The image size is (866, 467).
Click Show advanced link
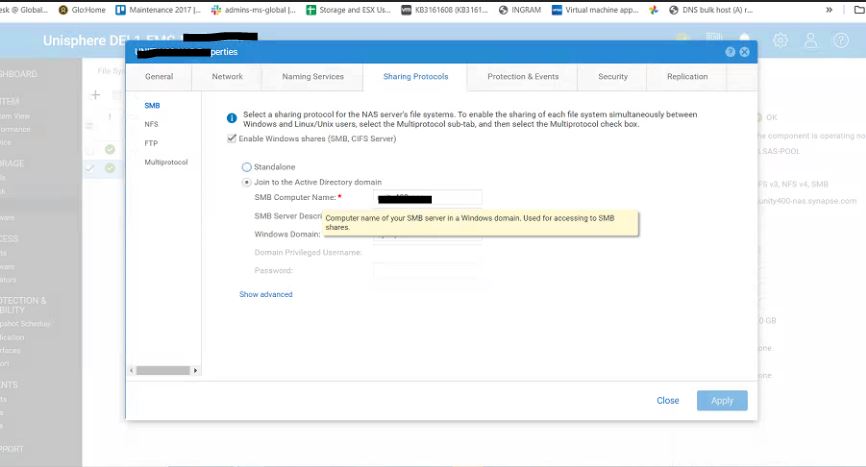[x=266, y=294]
